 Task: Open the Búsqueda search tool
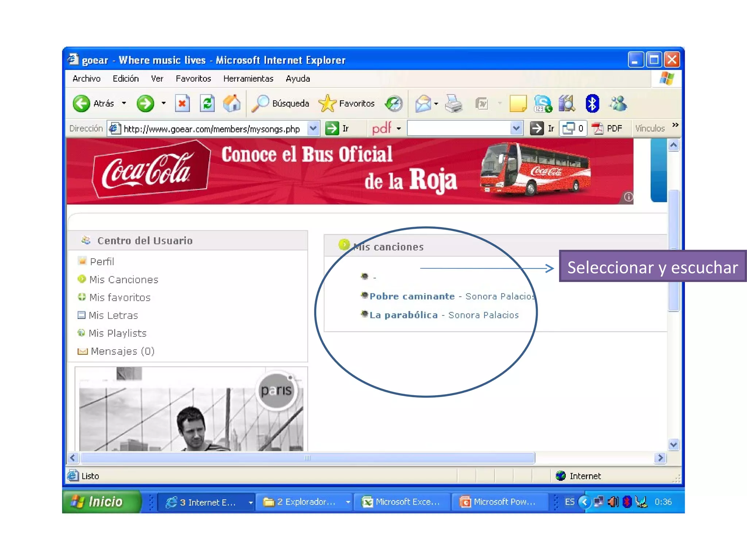point(281,104)
